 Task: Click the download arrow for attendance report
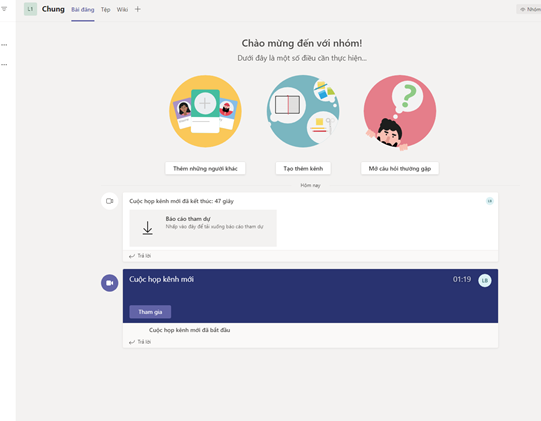point(148,228)
